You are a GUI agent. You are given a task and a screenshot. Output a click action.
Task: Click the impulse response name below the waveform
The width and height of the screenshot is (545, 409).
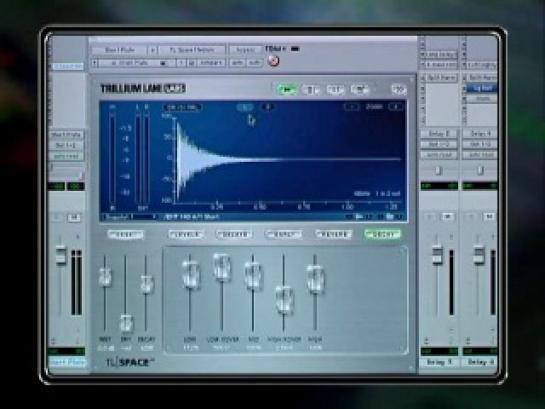pos(192,217)
